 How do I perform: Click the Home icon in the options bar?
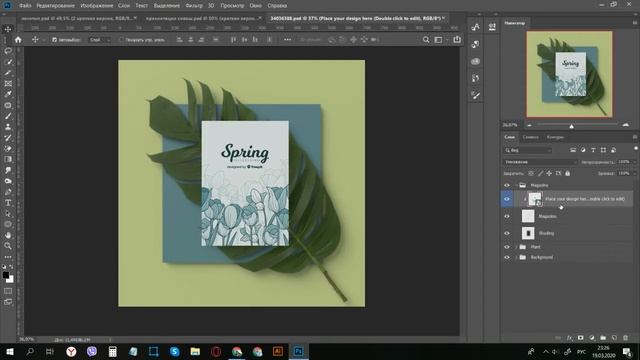[x=18, y=40]
